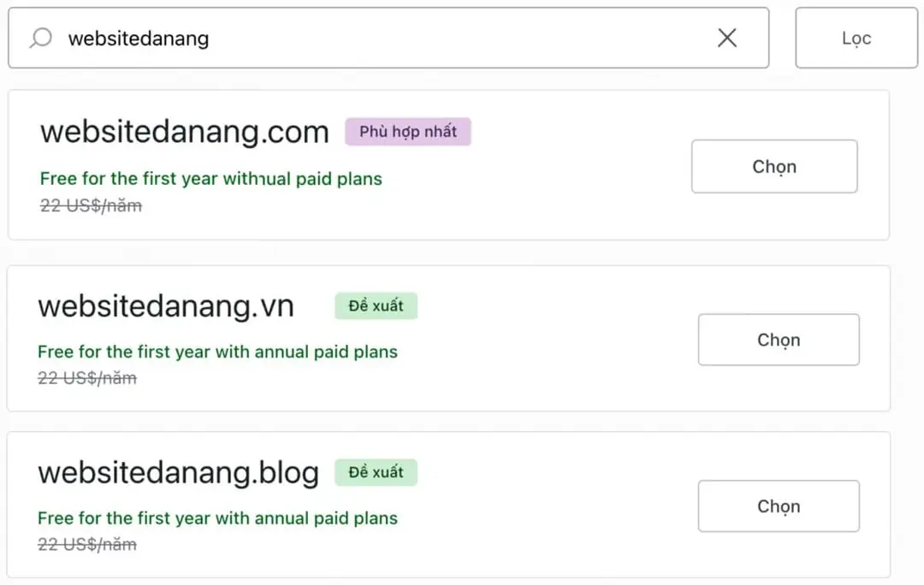This screenshot has width=924, height=585.
Task: Click the websitedanang.vn domain name
Action: [166, 306]
